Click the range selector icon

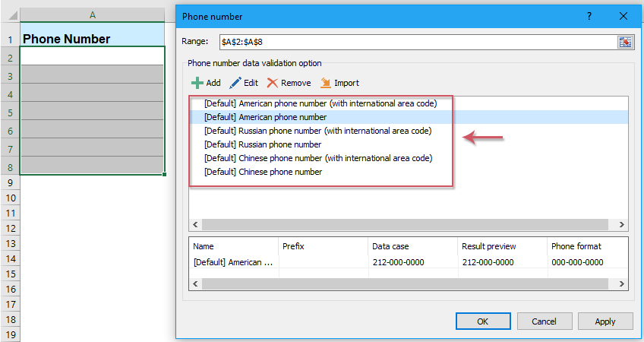[624, 43]
